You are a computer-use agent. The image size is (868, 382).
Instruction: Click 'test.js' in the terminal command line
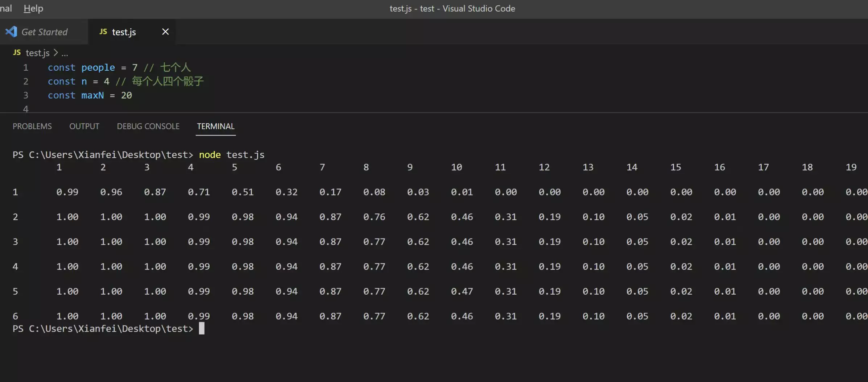coord(245,155)
